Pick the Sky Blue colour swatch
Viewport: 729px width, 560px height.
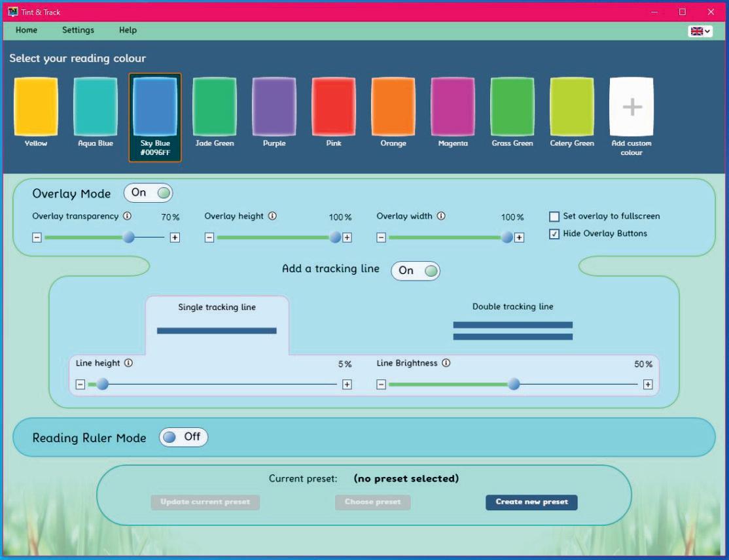coord(155,107)
